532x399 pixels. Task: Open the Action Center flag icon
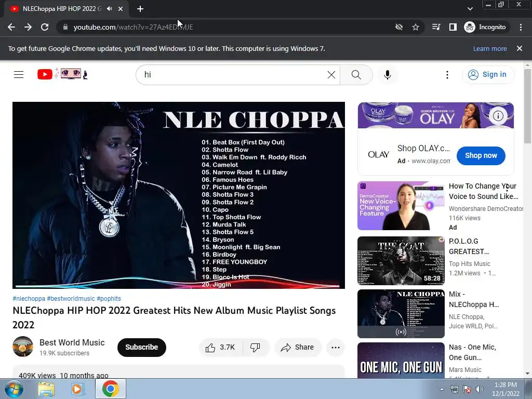(x=467, y=390)
